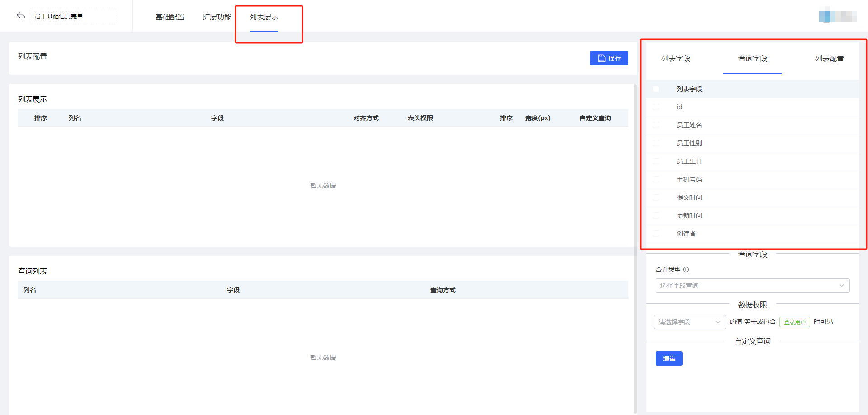Screen dimensions: 868x415
Task: Toggle the select-all 列表字段 header checkbox
Action: pos(656,89)
